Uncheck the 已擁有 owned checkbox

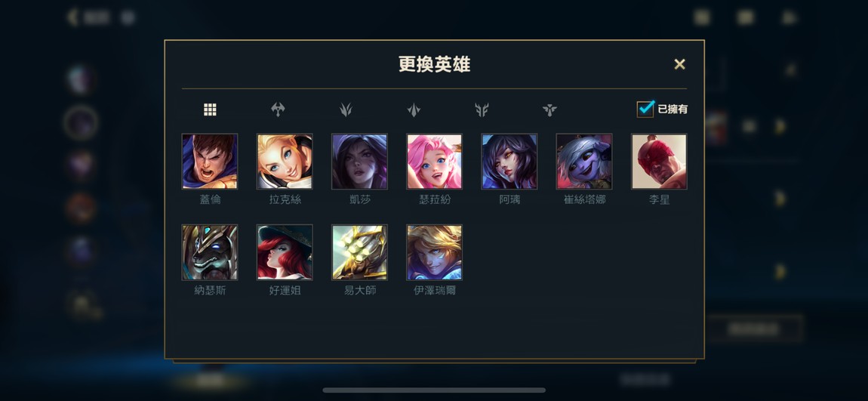pos(645,109)
